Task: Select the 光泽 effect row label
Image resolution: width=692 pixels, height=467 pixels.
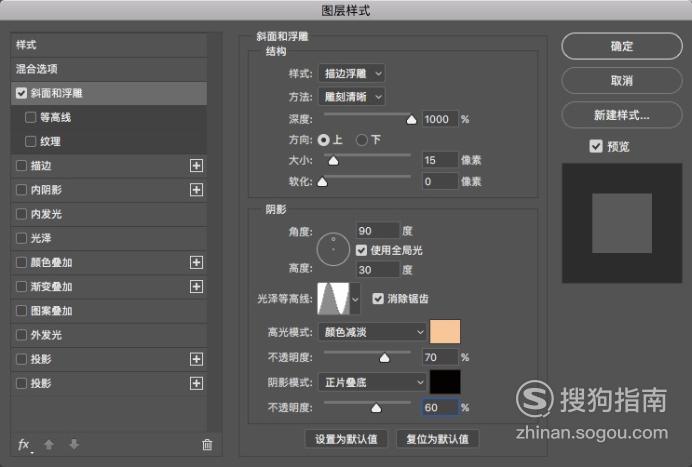Action: pyautogui.click(x=41, y=238)
